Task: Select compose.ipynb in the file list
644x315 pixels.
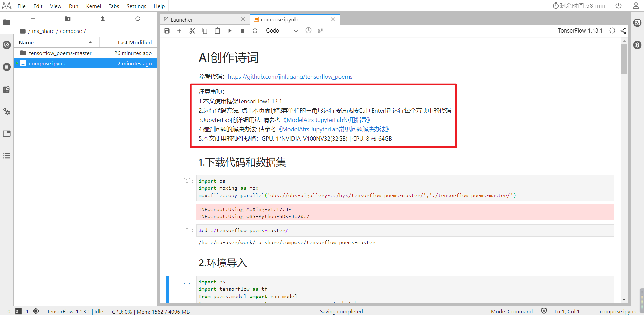Action: click(85, 63)
